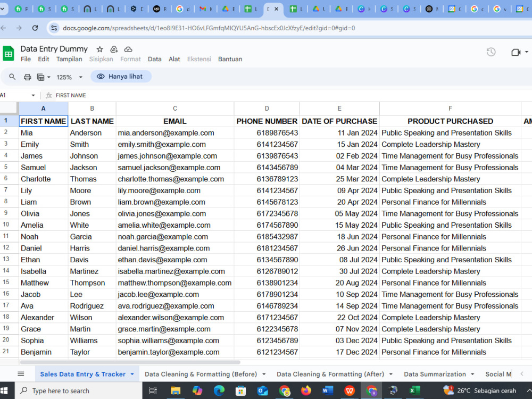The width and height of the screenshot is (532, 399).
Task: Open Data Summarization tab menu arrow
Action: (x=472, y=374)
